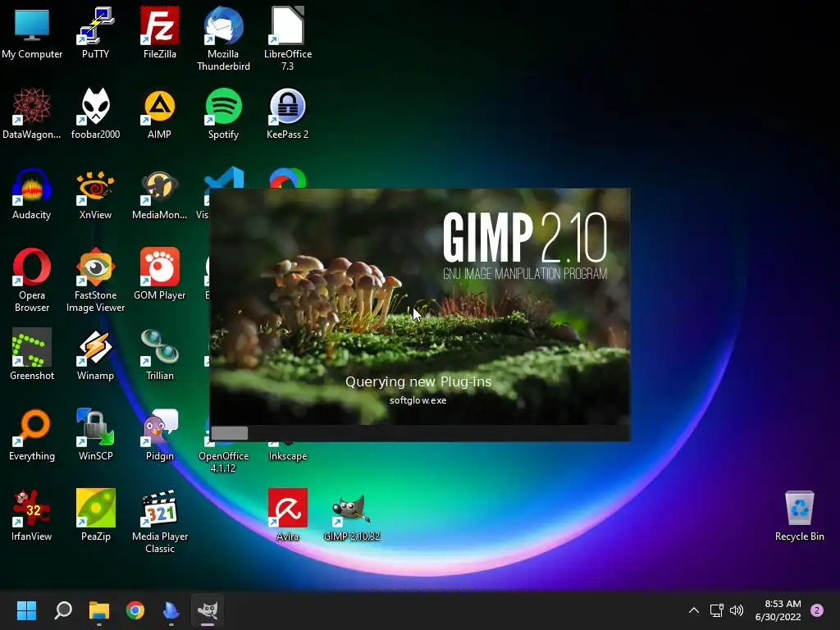Image resolution: width=840 pixels, height=630 pixels.
Task: Click the Everything search shortcut
Action: point(32,435)
